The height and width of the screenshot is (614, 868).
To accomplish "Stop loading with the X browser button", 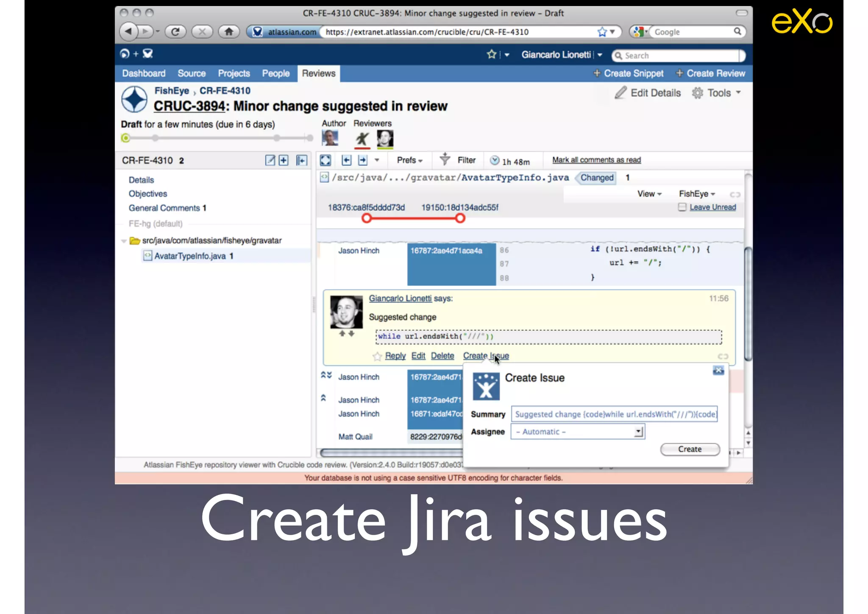I will 202,32.
